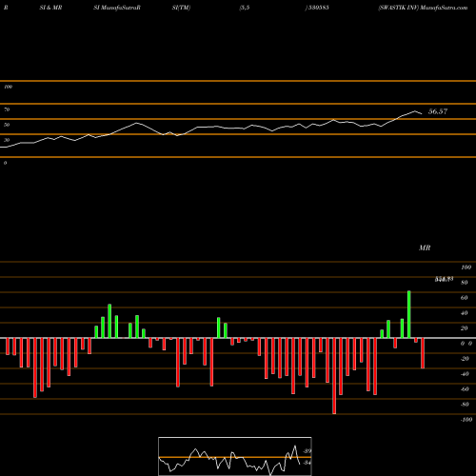Click the RSI left axis label 70
476x476 pixels.
(x=7, y=109)
